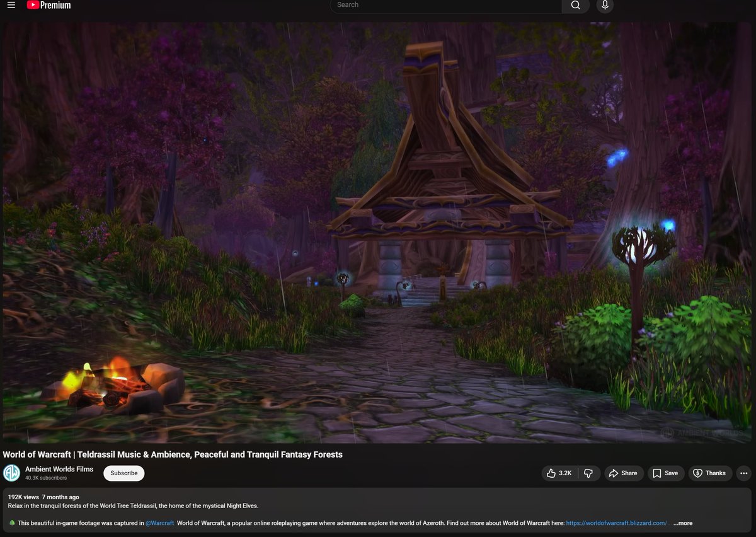The image size is (756, 537).
Task: Click the Search input field
Action: (446, 5)
